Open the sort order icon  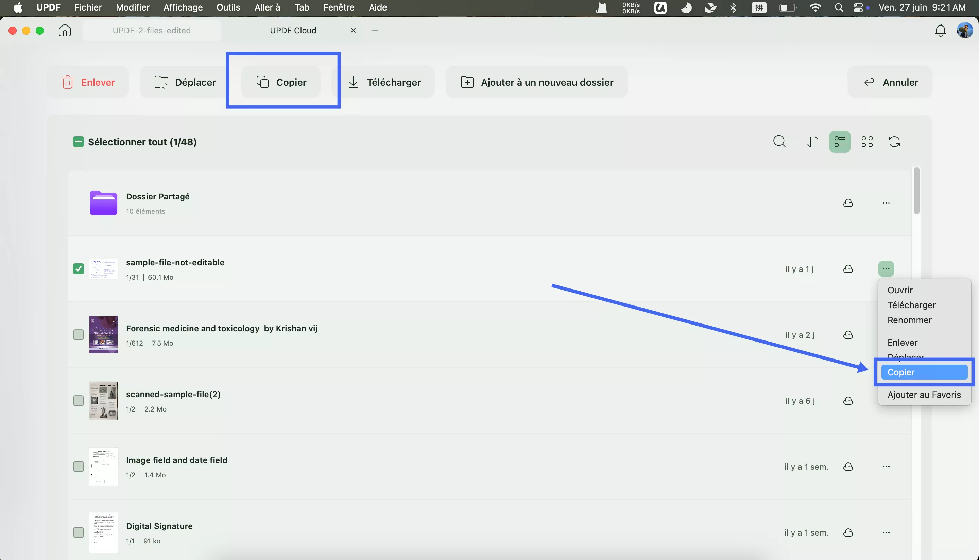[x=812, y=142]
